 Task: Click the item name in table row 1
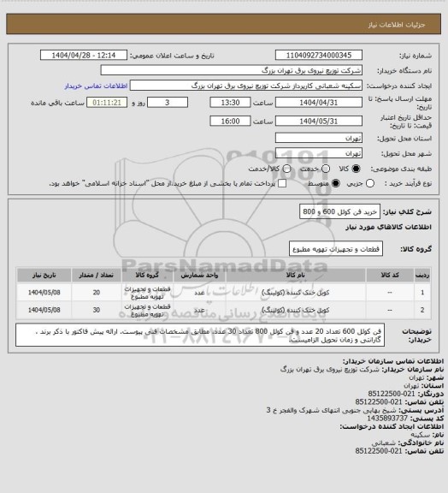click(x=296, y=293)
